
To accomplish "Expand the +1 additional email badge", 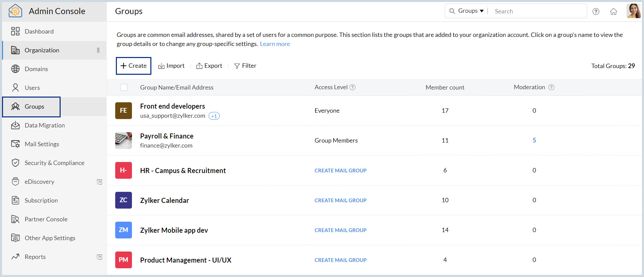I will point(214,116).
